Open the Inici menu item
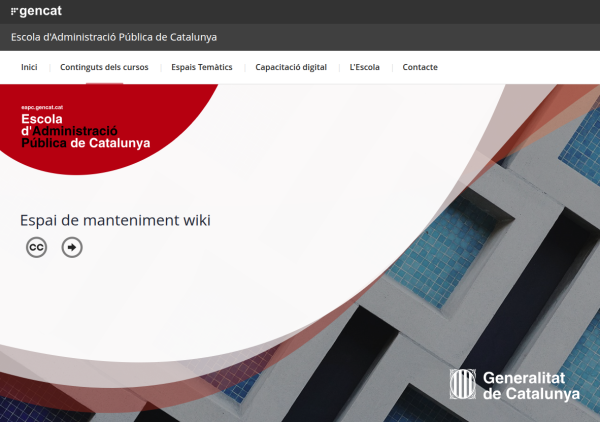Viewport: 600px width, 422px height. pyautogui.click(x=29, y=67)
